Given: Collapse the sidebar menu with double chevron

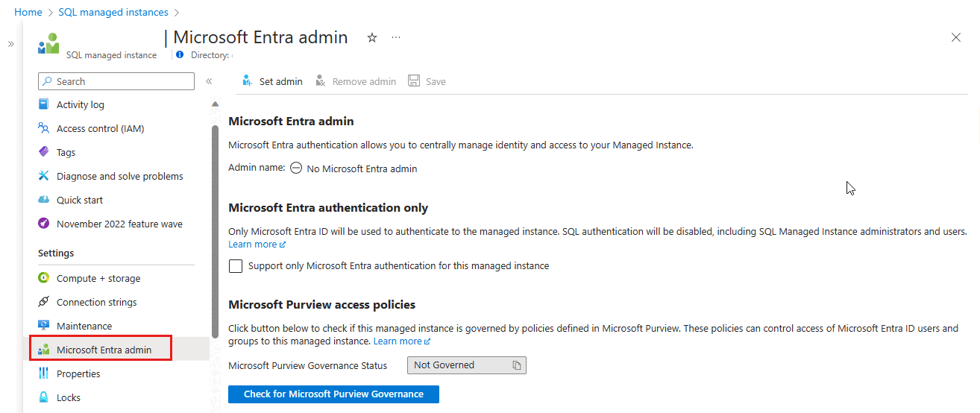Looking at the screenshot, I should [x=210, y=81].
